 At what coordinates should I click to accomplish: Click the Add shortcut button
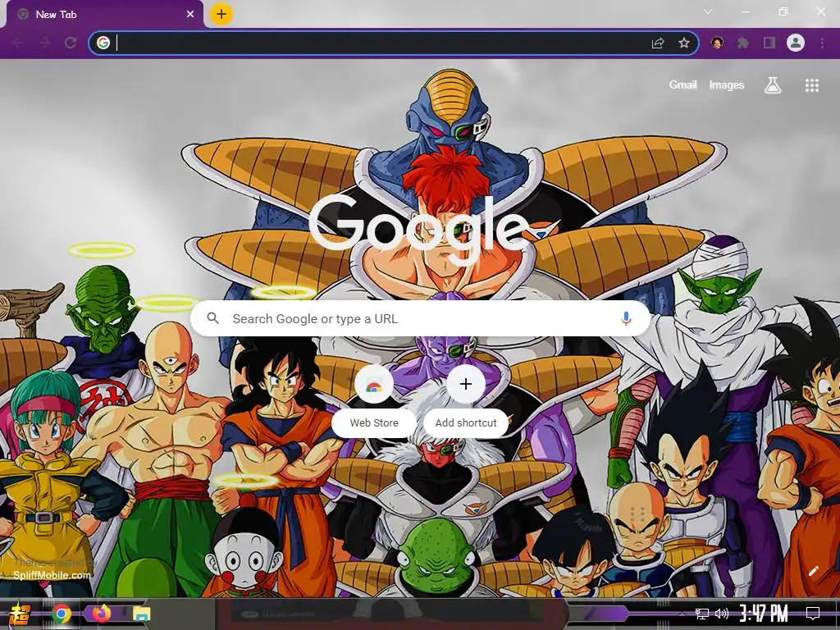coord(466,399)
